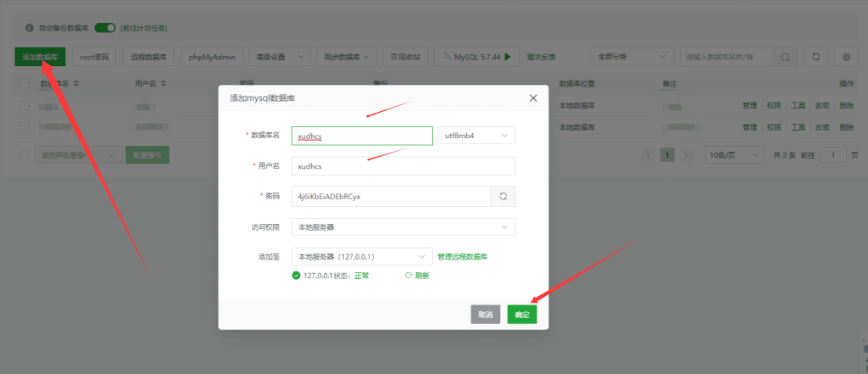The image size is (868, 374).
Task: Click the 管理远程数据库 link
Action: point(462,256)
